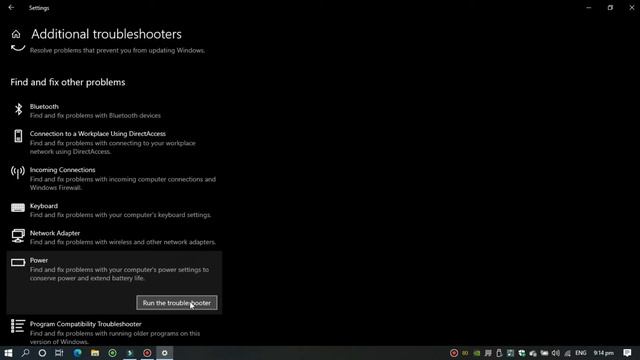
Task: Open the network signal tray icon
Action: [567, 353]
